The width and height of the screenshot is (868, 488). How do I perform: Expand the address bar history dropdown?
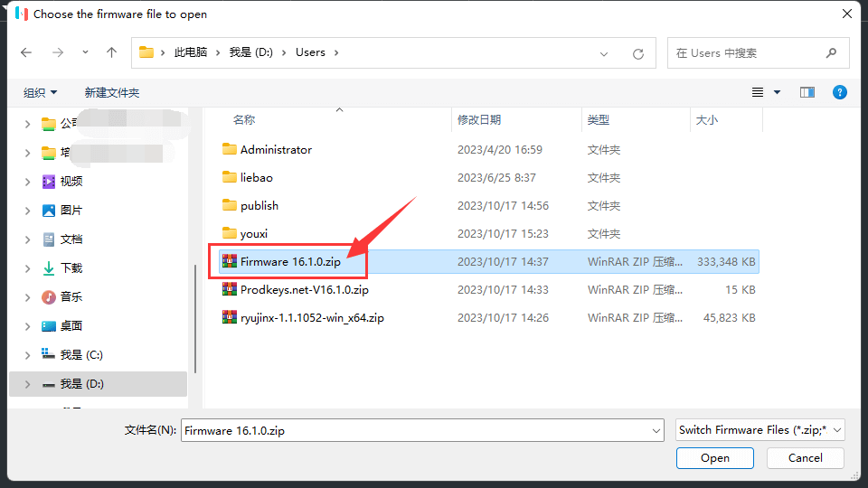604,53
